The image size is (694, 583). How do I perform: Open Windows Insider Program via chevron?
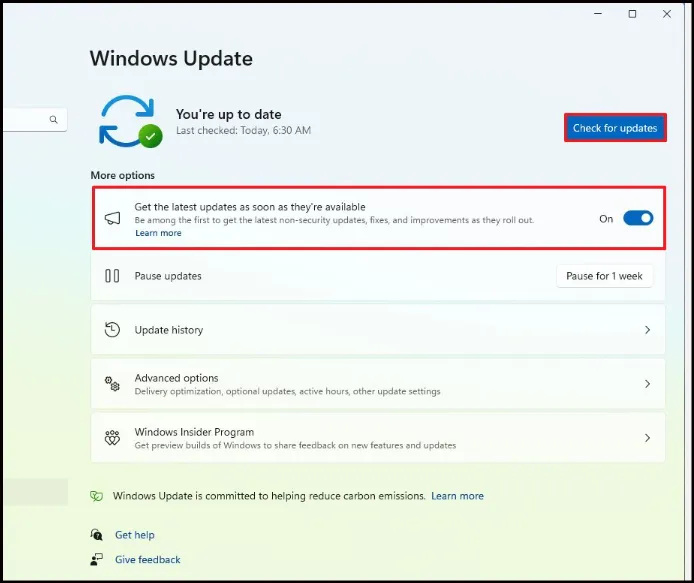click(x=647, y=438)
